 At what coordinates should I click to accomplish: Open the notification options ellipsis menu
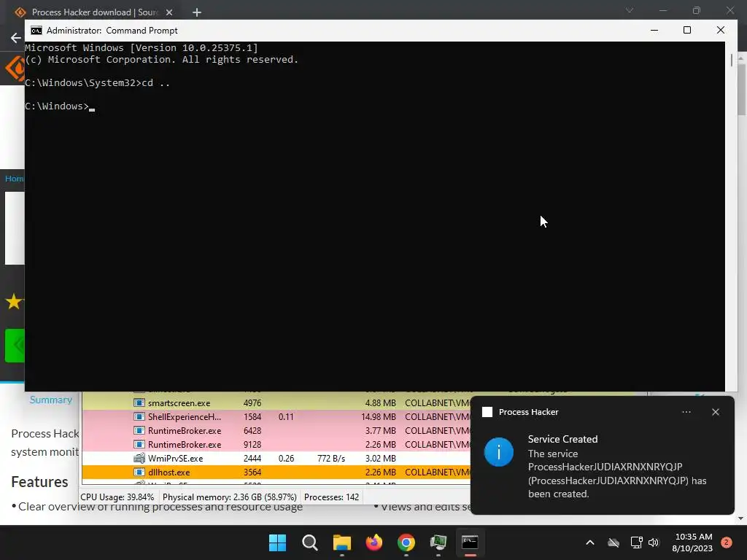(686, 412)
